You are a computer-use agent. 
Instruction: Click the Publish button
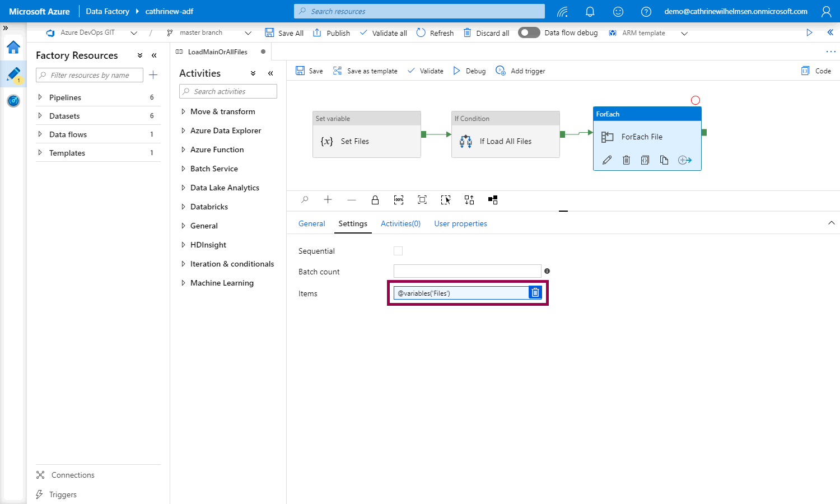(332, 33)
